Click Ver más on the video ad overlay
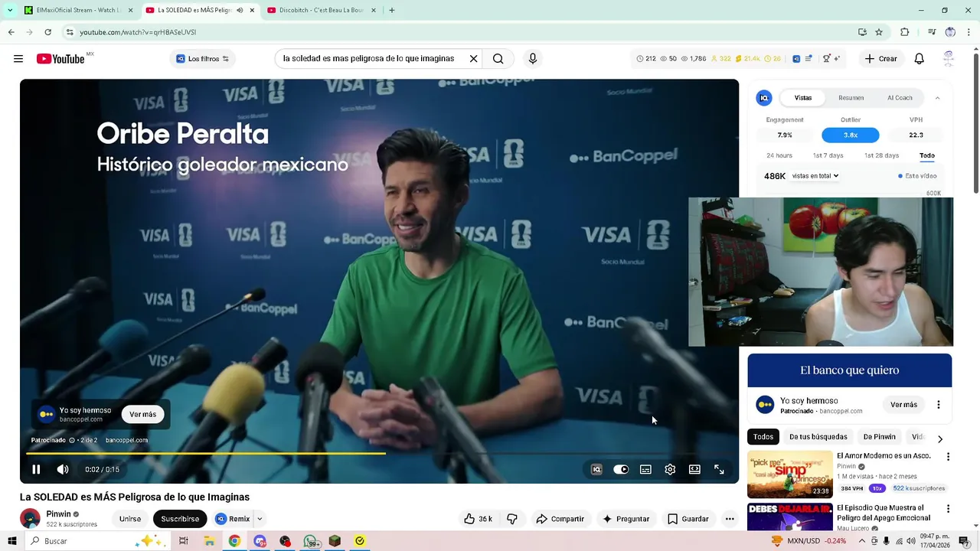The image size is (980, 551). click(x=142, y=414)
